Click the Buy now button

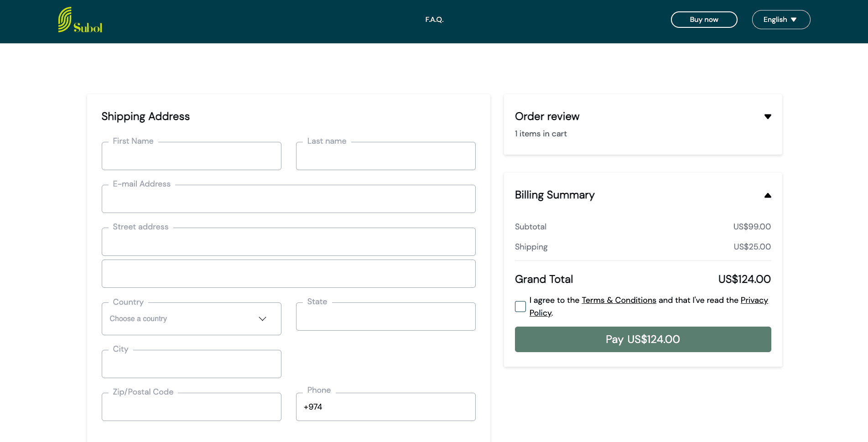click(704, 20)
